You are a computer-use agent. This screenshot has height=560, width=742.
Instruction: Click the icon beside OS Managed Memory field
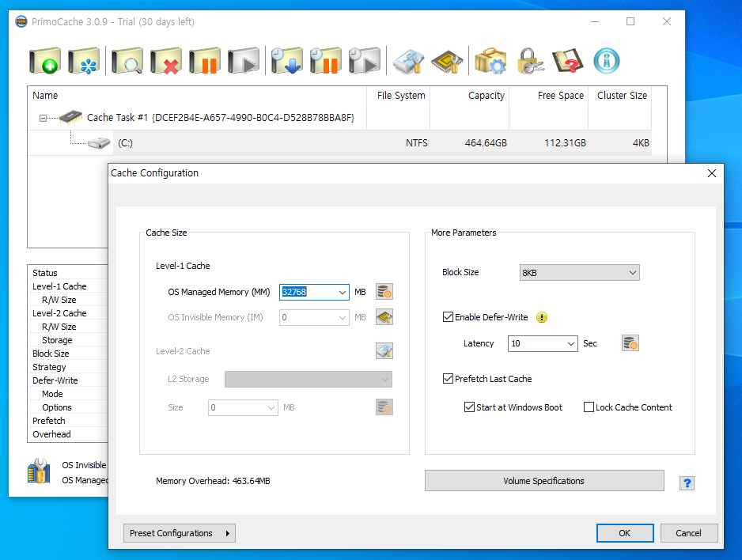coord(384,292)
